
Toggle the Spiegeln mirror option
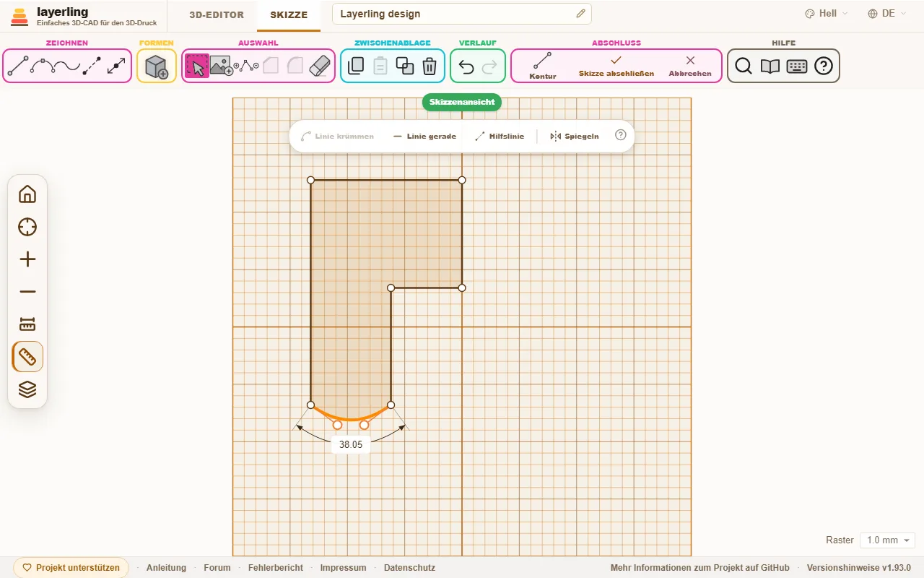pos(575,136)
